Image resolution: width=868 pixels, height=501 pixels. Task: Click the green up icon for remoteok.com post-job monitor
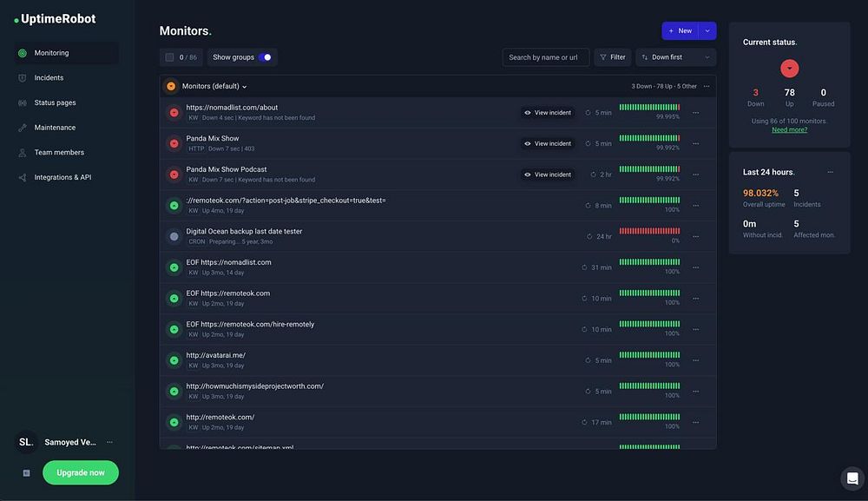[x=174, y=206]
